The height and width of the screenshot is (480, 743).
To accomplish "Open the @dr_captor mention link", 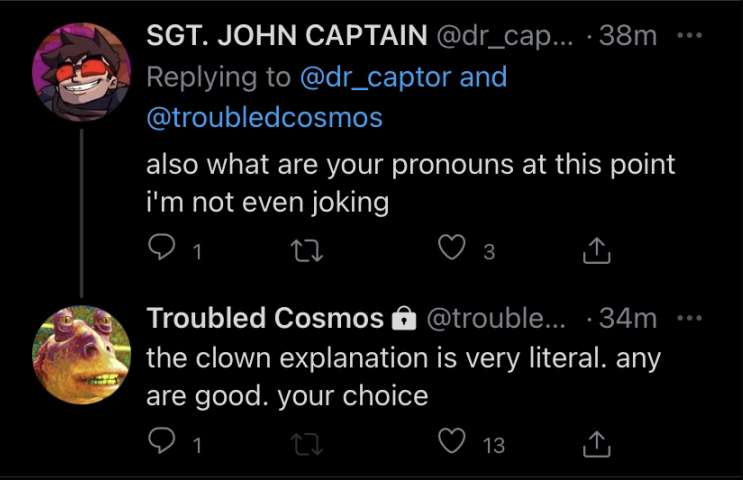I will pyautogui.click(x=376, y=77).
